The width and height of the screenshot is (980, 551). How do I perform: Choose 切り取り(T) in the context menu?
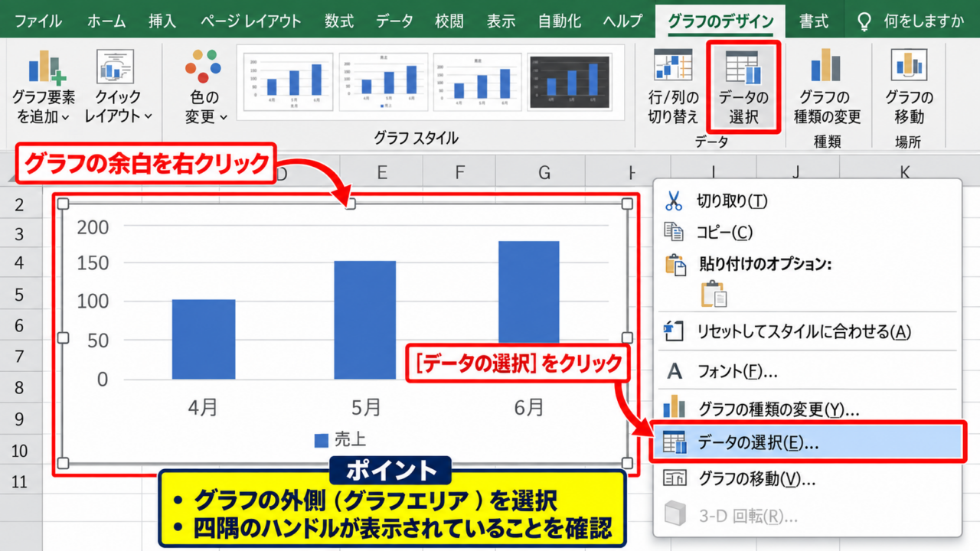(808, 201)
